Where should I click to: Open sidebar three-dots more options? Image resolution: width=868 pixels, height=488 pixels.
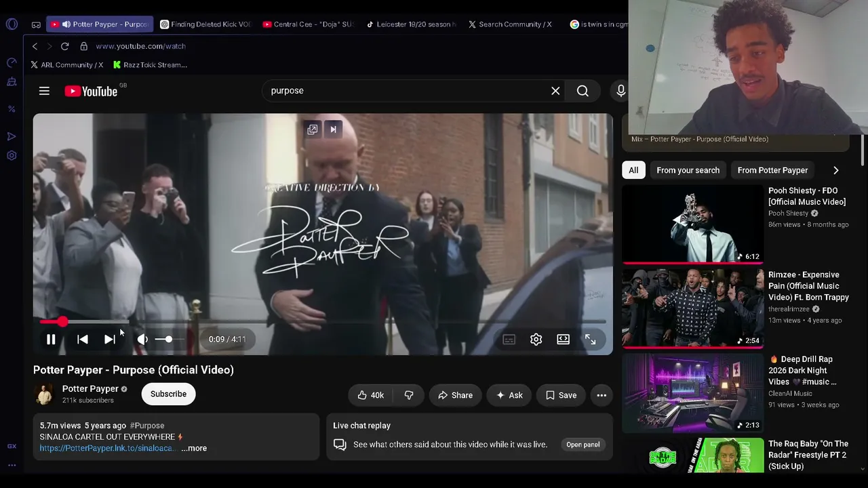tap(12, 466)
